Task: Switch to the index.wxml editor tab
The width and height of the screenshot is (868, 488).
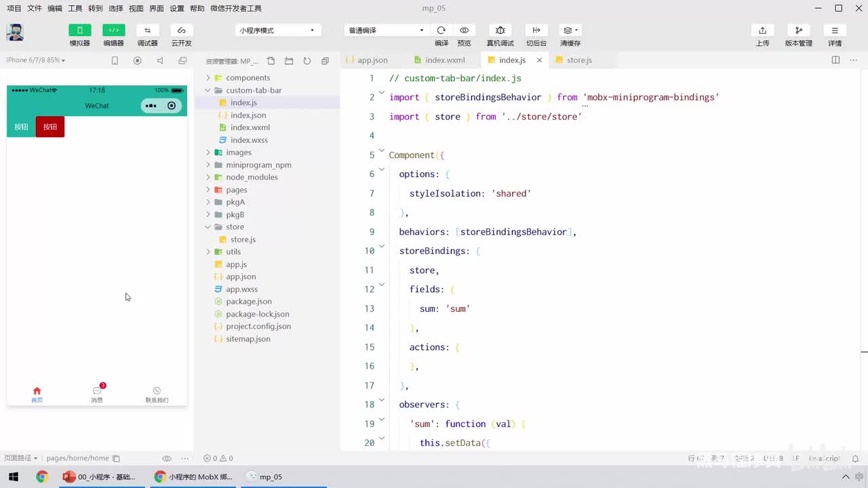Action: tap(445, 60)
